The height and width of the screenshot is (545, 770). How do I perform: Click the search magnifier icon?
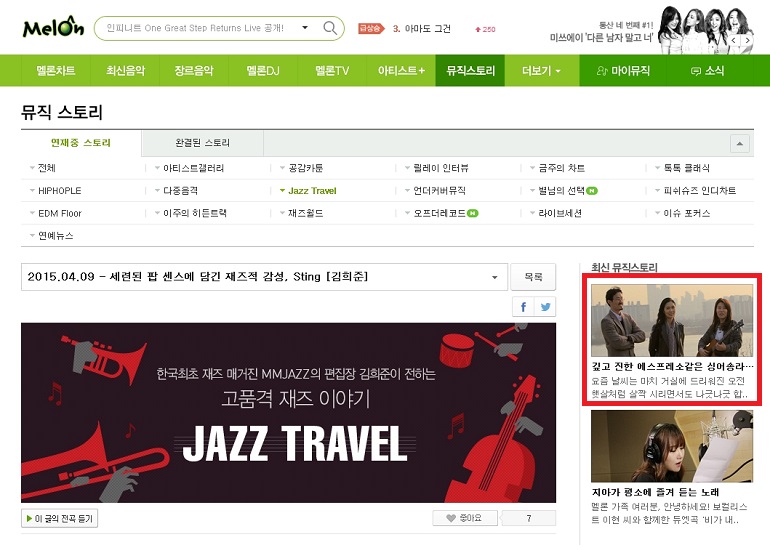point(330,27)
